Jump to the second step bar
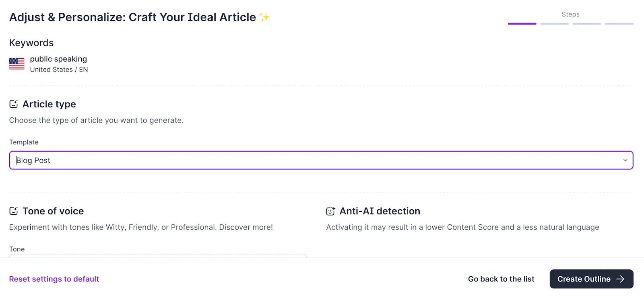The height and width of the screenshot is (298, 644). pyautogui.click(x=554, y=24)
